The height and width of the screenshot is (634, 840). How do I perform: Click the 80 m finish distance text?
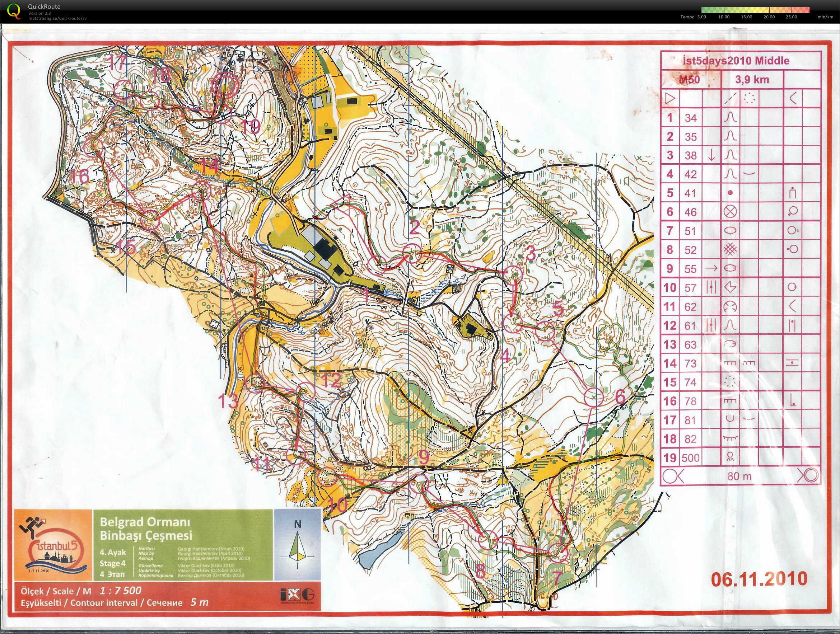tap(739, 476)
